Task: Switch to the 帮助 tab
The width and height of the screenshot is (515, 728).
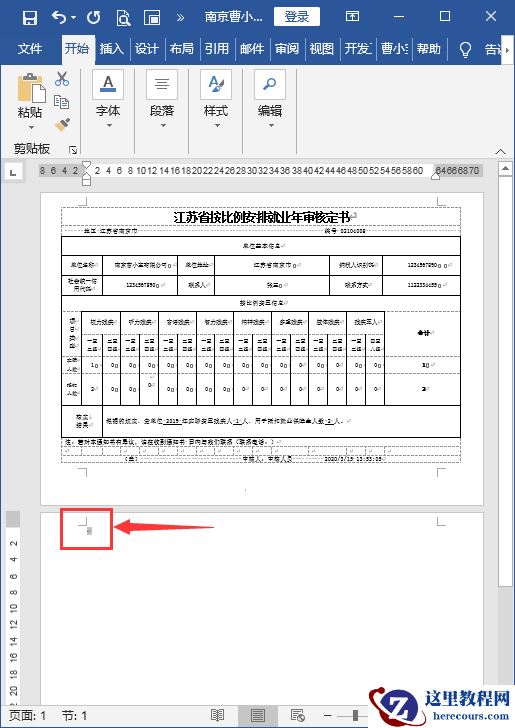Action: point(428,48)
